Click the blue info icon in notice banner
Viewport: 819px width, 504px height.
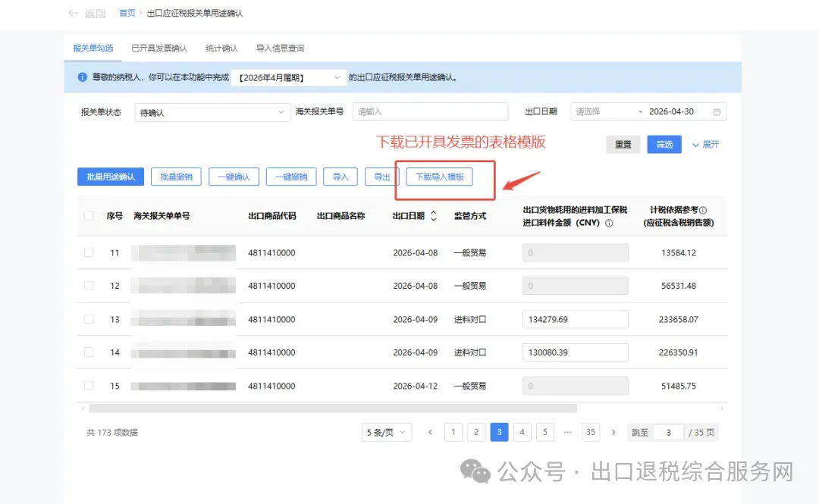pyautogui.click(x=82, y=77)
